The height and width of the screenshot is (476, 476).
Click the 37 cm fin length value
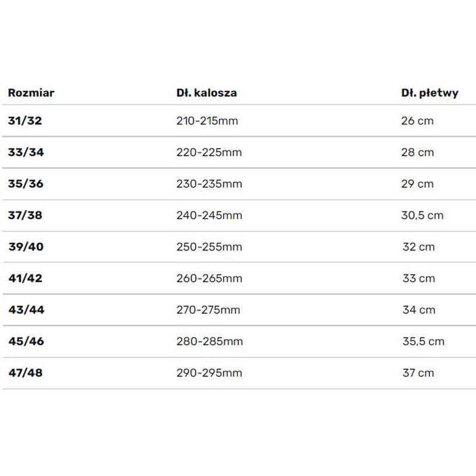(x=418, y=373)
